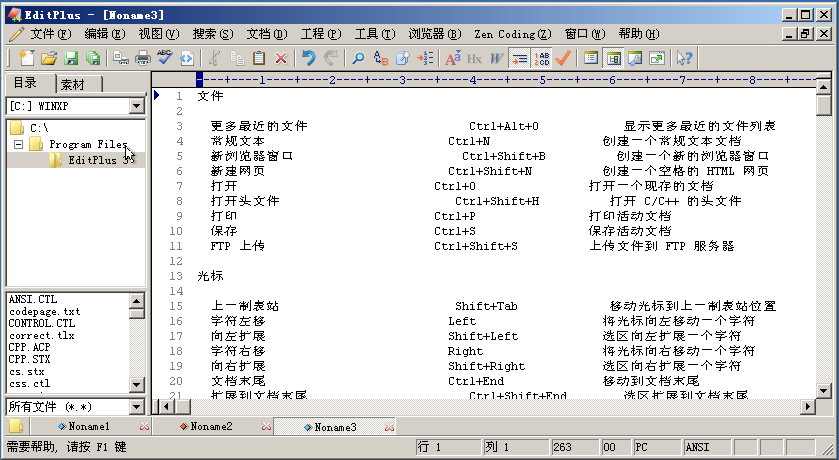Image resolution: width=839 pixels, height=460 pixels.
Task: Click the Copy icon in the toolbar
Action: [237, 58]
